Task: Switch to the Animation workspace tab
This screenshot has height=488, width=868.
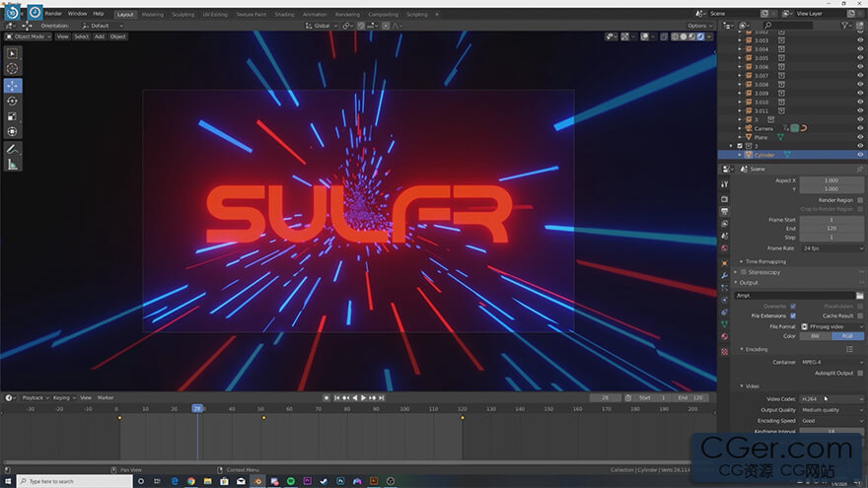Action: pyautogui.click(x=315, y=15)
